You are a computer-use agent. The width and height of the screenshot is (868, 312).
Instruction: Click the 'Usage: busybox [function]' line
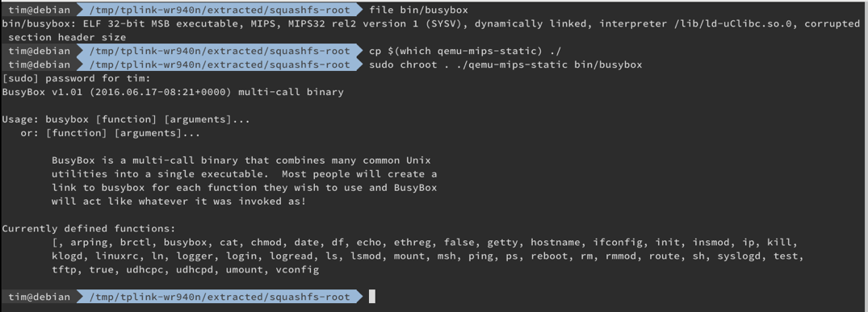pos(126,119)
